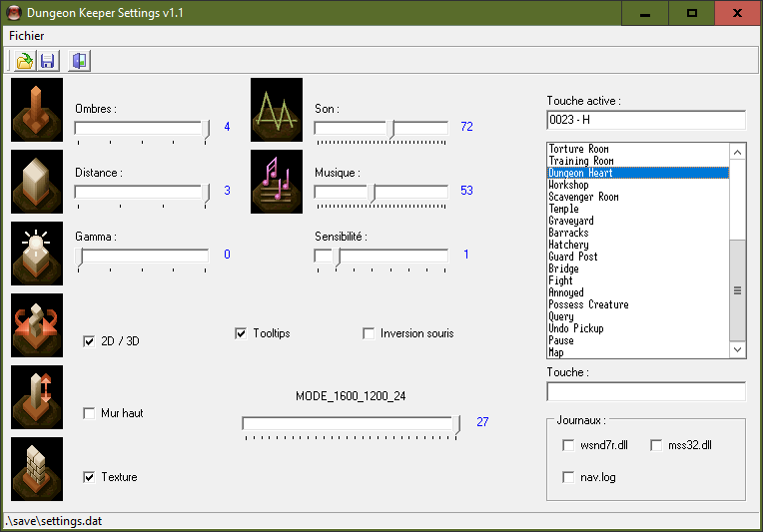This screenshot has width=763, height=532.
Task: Click the exit door toolbar icon
Action: (x=79, y=61)
